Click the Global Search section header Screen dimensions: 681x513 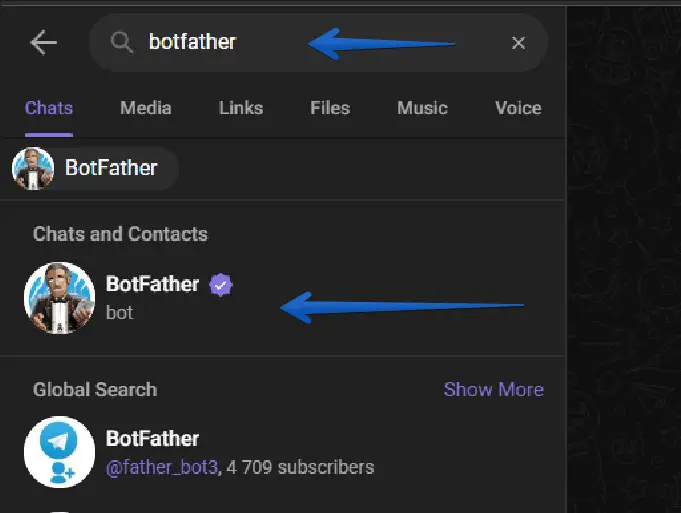95,389
